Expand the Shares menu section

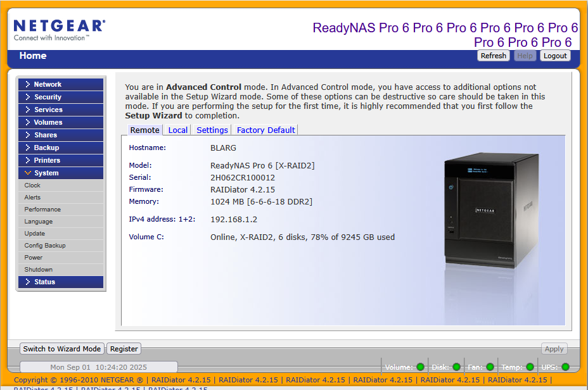tap(61, 135)
